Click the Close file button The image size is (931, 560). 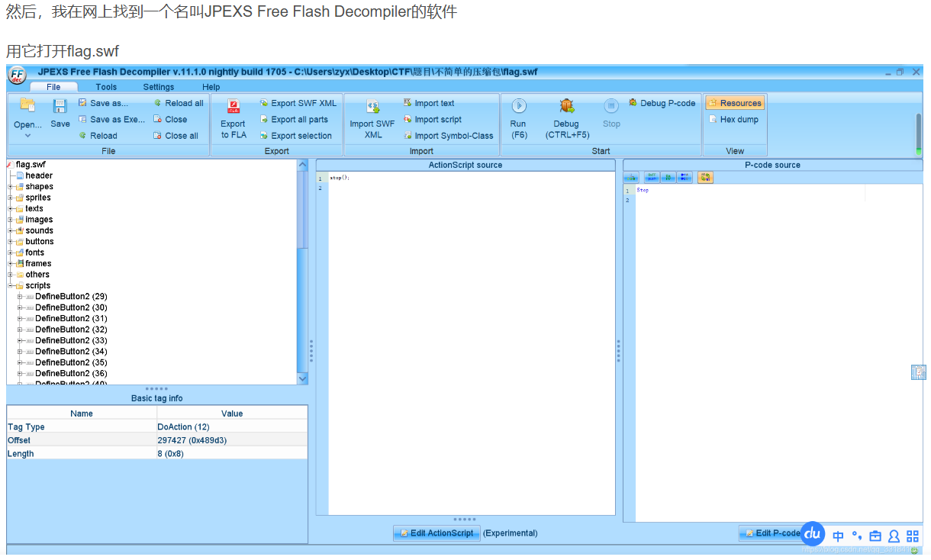[169, 119]
